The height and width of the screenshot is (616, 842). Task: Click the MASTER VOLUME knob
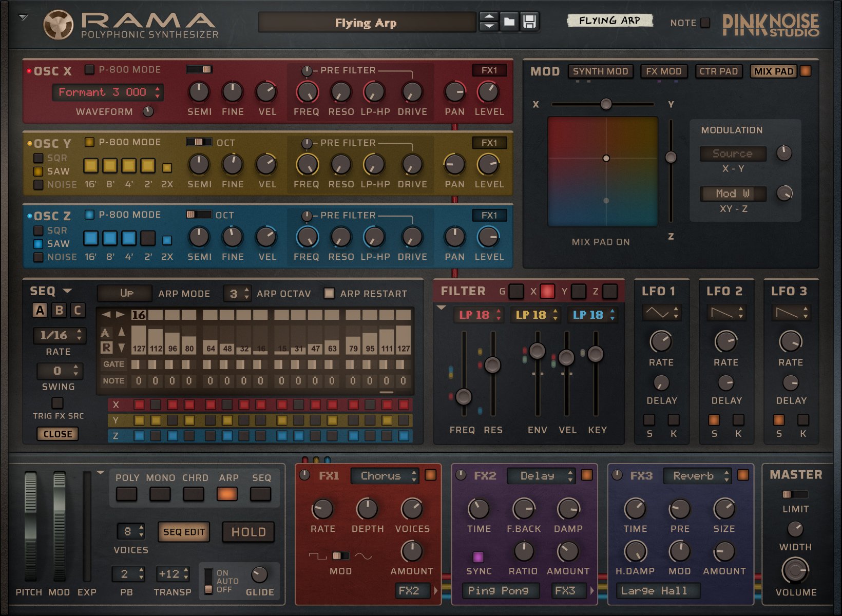[x=795, y=570]
